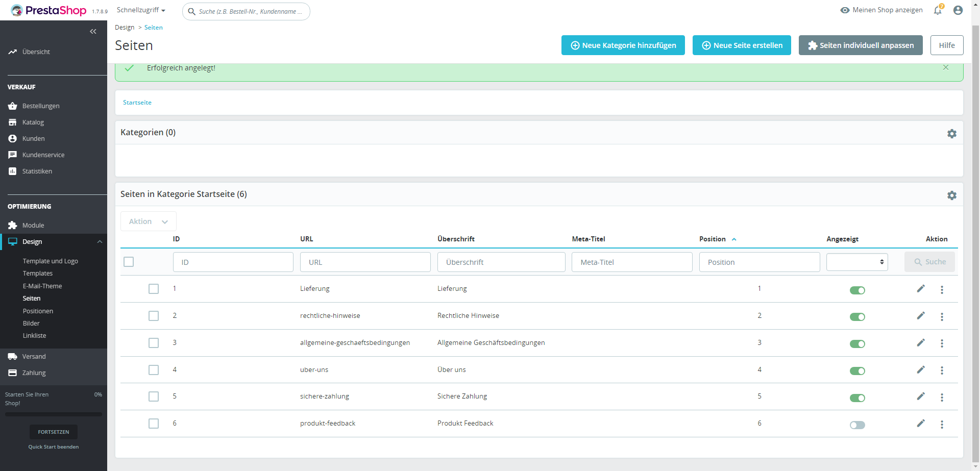Close the Erfolgreich angelegt success alert
This screenshot has width=980, height=471.
(946, 67)
